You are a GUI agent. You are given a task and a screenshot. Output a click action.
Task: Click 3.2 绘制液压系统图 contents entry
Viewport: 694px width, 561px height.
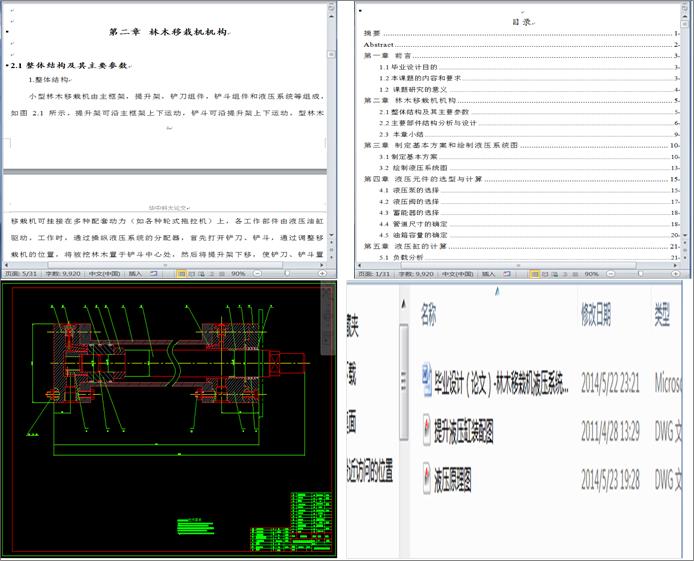(529, 168)
